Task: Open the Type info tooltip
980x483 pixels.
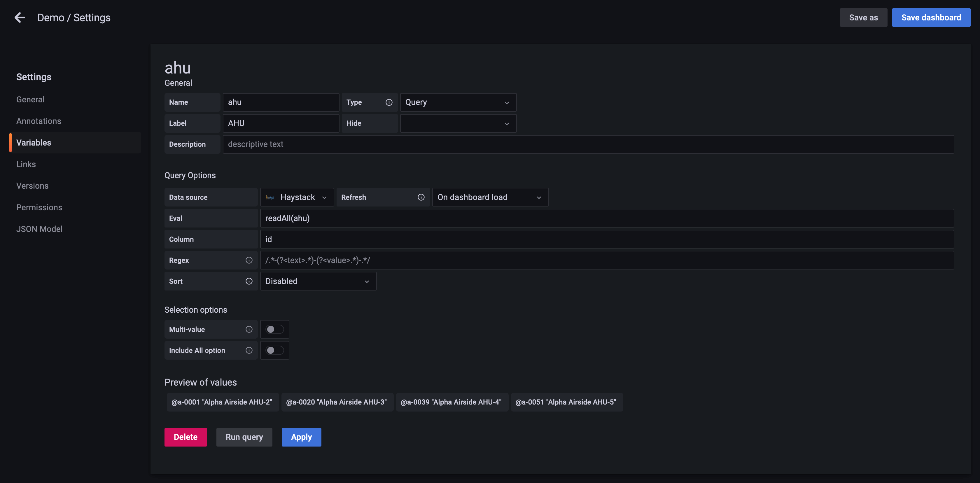Action: (x=389, y=102)
